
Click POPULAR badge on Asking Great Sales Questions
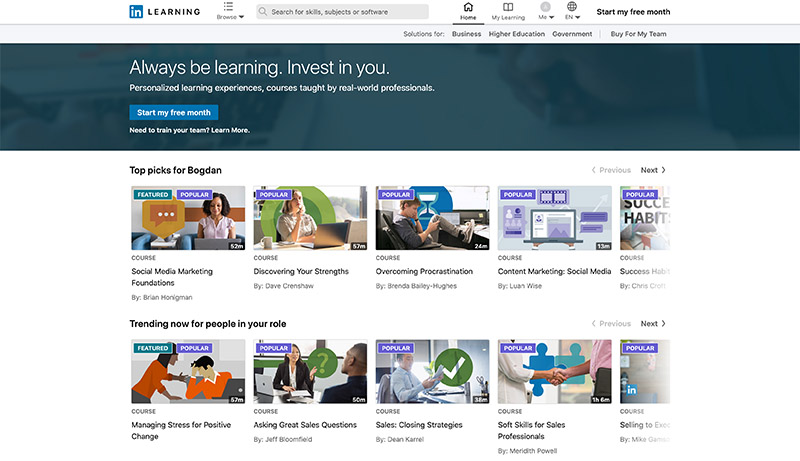[x=273, y=348]
